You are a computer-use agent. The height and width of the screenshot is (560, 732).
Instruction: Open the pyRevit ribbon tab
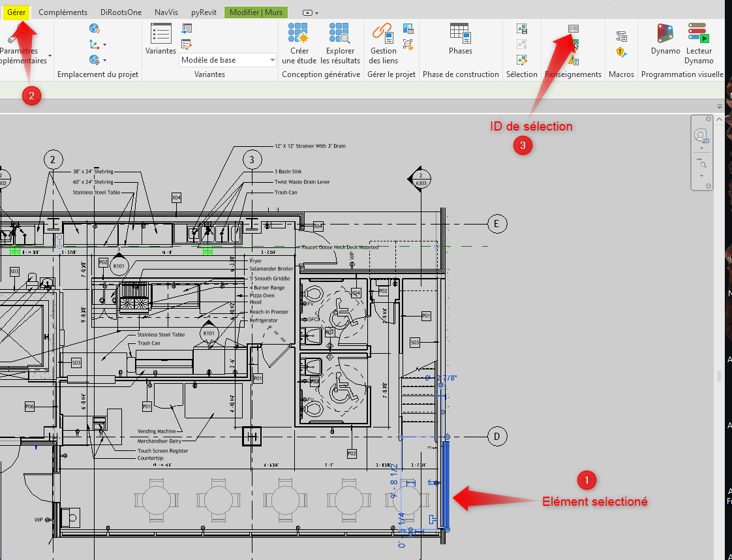(x=204, y=12)
